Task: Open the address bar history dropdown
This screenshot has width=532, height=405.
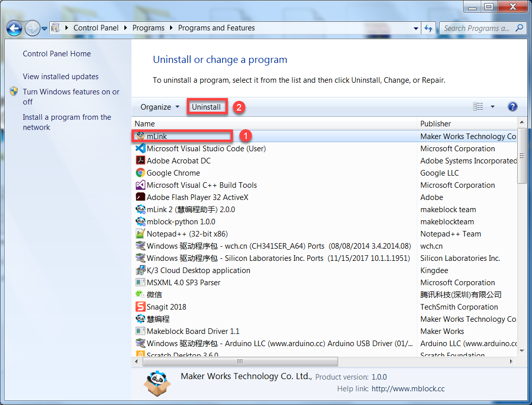Action: tap(416, 28)
